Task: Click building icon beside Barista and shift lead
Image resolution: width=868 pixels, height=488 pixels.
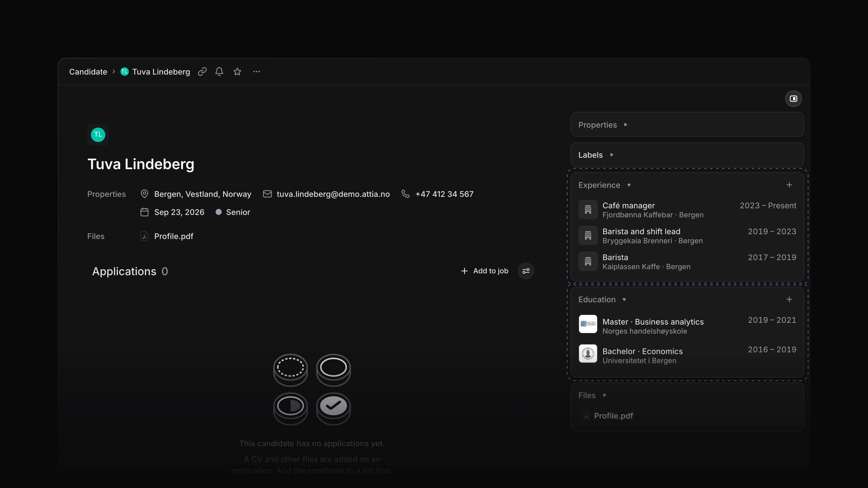Action: point(588,236)
